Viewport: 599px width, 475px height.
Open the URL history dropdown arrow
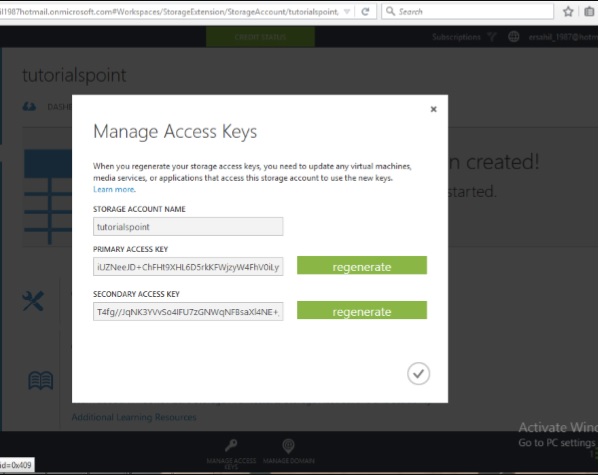point(347,11)
